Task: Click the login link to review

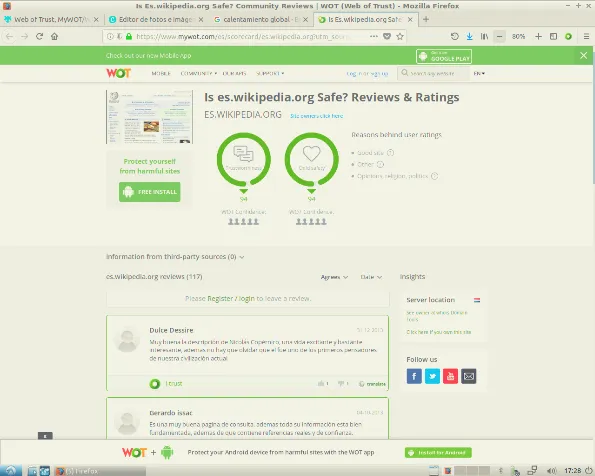Action: [247, 299]
